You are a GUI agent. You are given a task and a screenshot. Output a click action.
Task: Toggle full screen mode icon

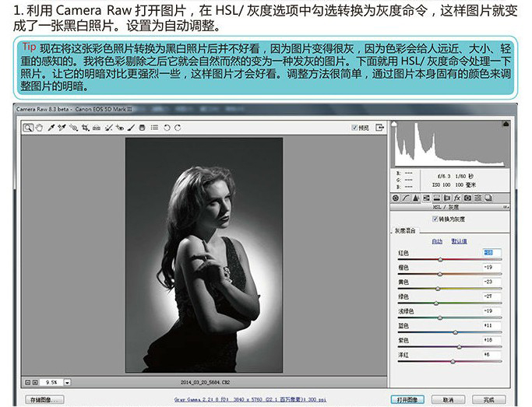[379, 128]
